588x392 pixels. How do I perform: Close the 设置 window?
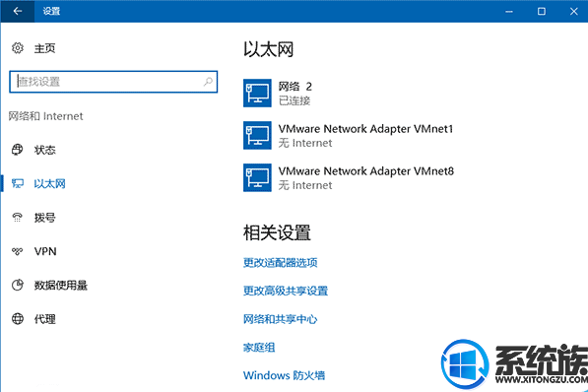[x=574, y=11]
